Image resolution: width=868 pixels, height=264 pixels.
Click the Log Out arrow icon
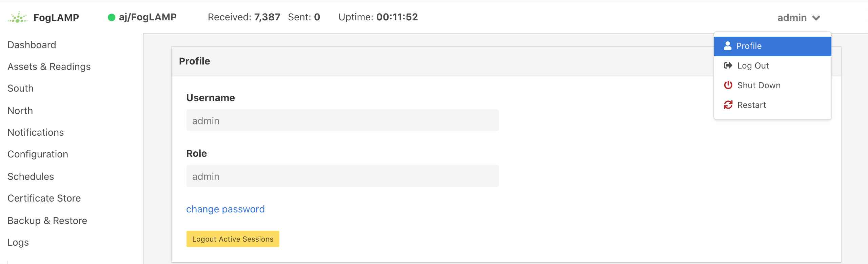pyautogui.click(x=728, y=65)
